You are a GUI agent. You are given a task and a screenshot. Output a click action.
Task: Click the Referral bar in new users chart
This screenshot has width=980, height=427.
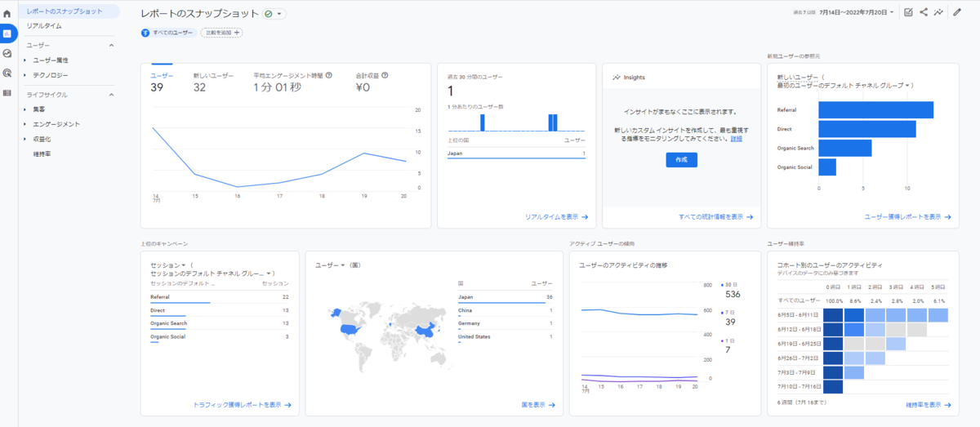(875, 109)
